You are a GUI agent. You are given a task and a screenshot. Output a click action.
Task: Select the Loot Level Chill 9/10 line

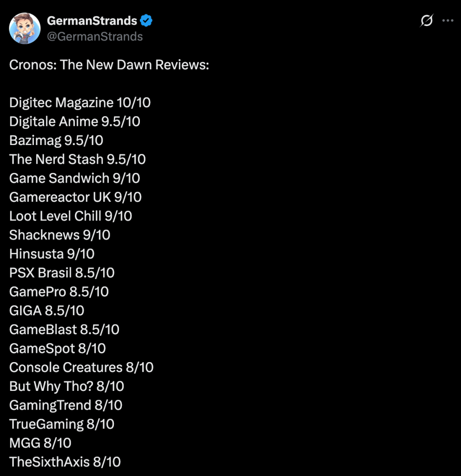tap(71, 216)
